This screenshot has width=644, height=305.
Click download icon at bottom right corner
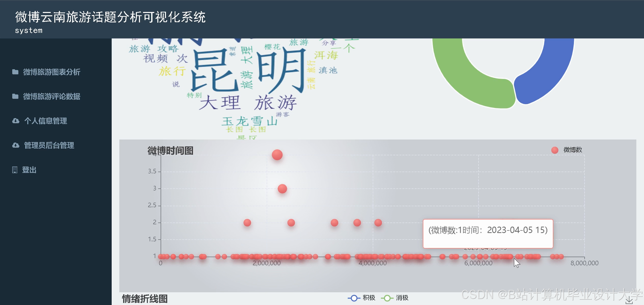click(x=629, y=300)
